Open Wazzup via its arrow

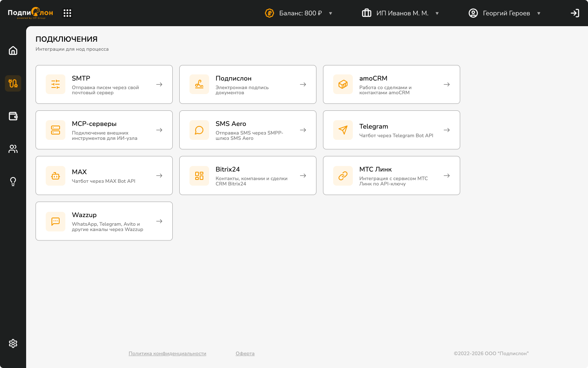(x=159, y=221)
